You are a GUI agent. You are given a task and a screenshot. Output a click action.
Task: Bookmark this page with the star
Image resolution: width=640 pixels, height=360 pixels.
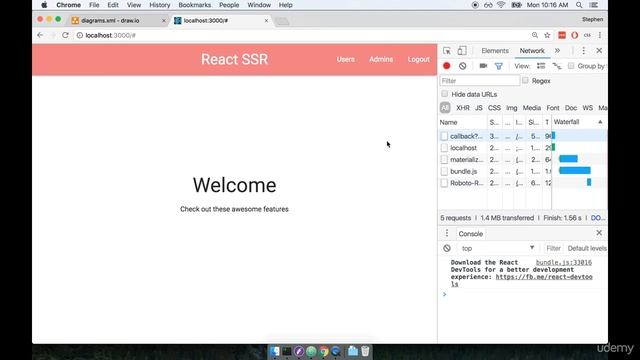(547, 36)
